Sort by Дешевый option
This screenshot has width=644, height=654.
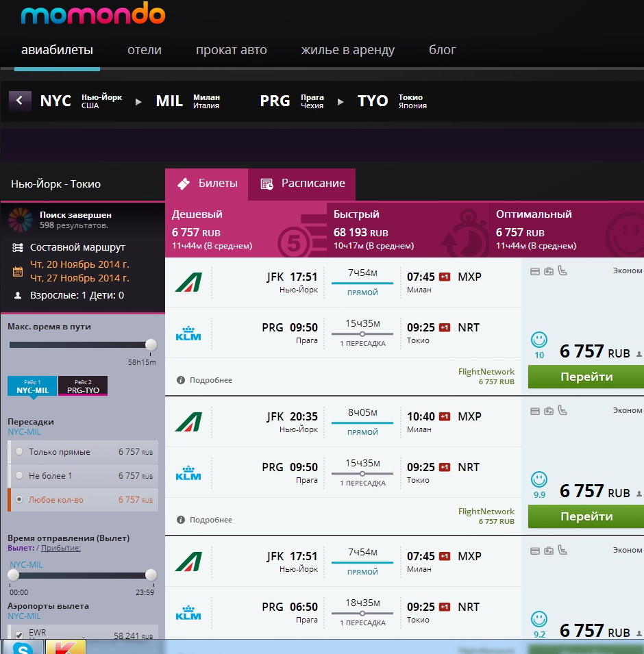(246, 229)
